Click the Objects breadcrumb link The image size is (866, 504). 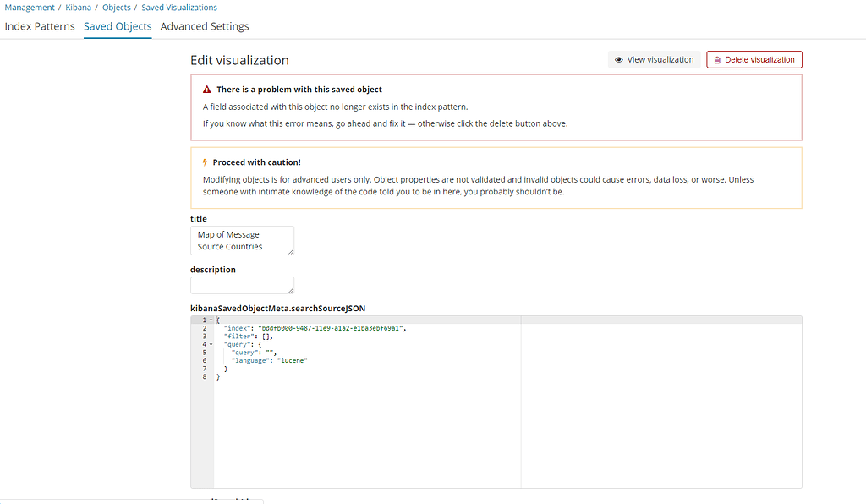tap(117, 8)
